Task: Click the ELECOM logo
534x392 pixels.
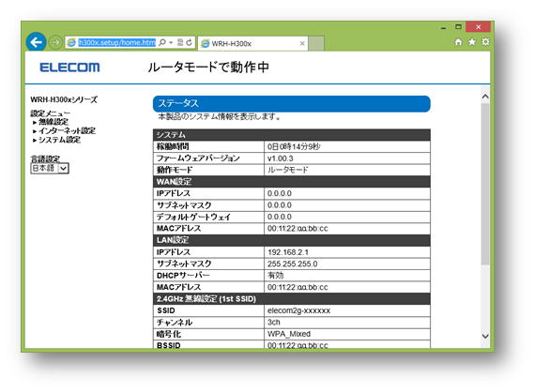Action: pos(69,68)
